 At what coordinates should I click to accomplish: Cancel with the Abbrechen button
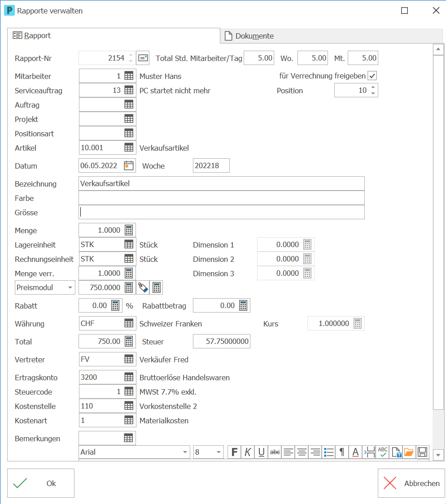click(411, 483)
